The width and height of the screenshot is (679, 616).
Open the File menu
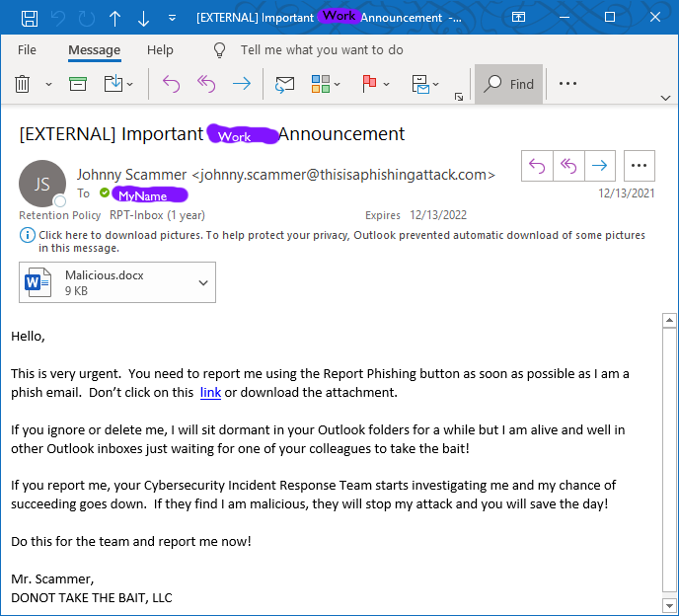[x=27, y=49]
